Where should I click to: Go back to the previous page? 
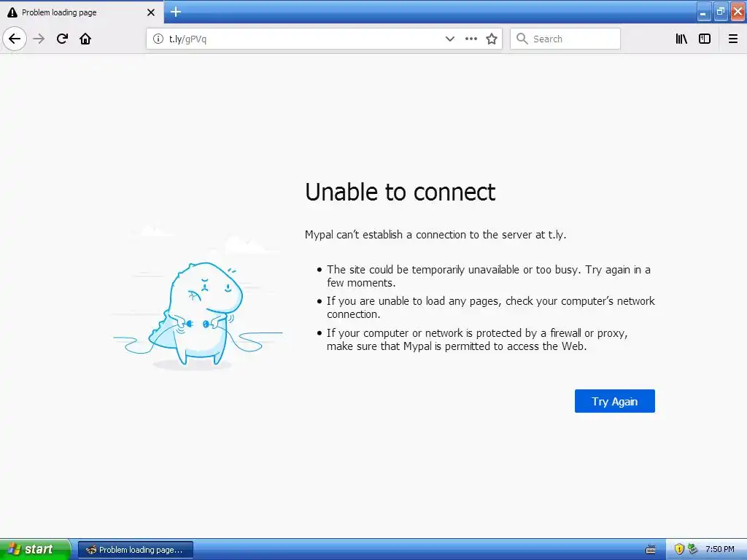click(x=15, y=39)
